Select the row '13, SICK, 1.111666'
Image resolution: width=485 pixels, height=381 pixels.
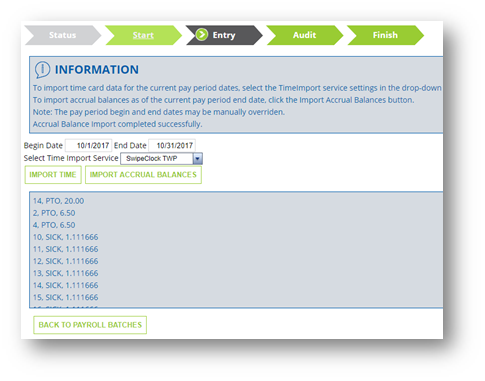coord(65,273)
